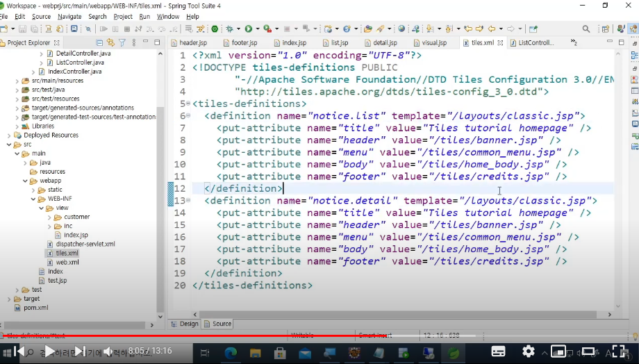
Task: Click the web browser globe icon
Action: [x=402, y=29]
